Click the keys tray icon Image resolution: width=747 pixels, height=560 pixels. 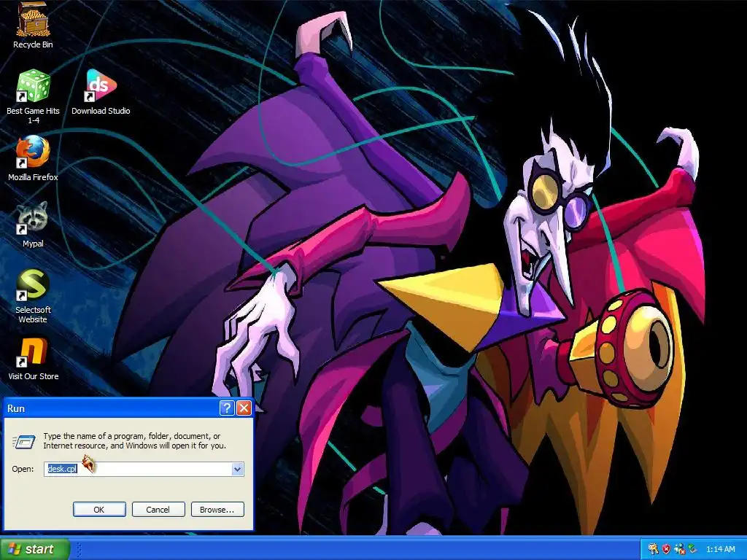653,549
